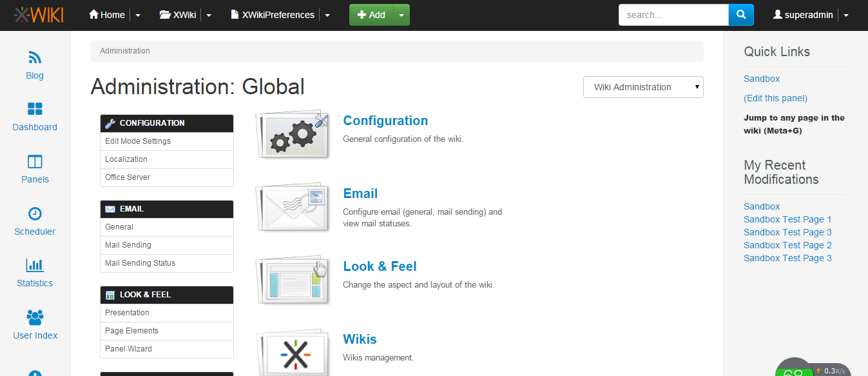
Task: Click the XWiki logo
Action: [x=39, y=14]
